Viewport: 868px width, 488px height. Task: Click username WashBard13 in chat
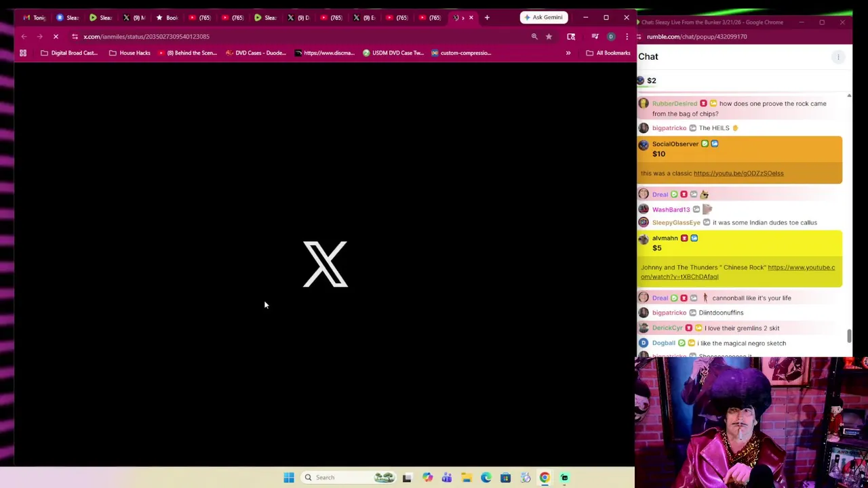pyautogui.click(x=671, y=209)
